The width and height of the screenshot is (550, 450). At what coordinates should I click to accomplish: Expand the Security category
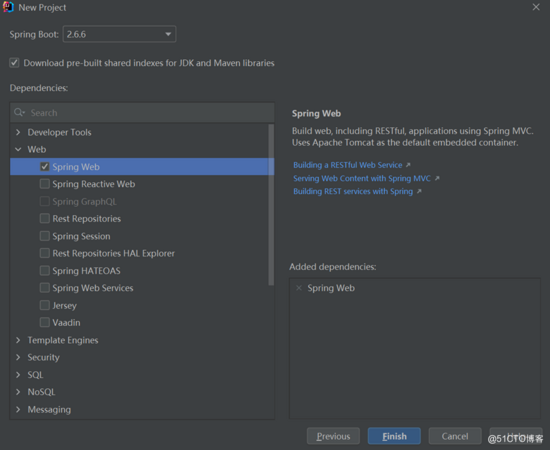point(18,357)
